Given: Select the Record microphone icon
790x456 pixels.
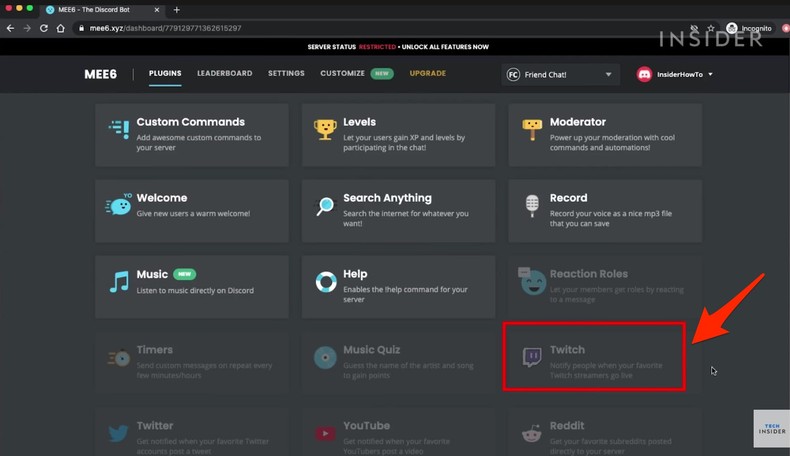Looking at the screenshot, I should [x=532, y=206].
